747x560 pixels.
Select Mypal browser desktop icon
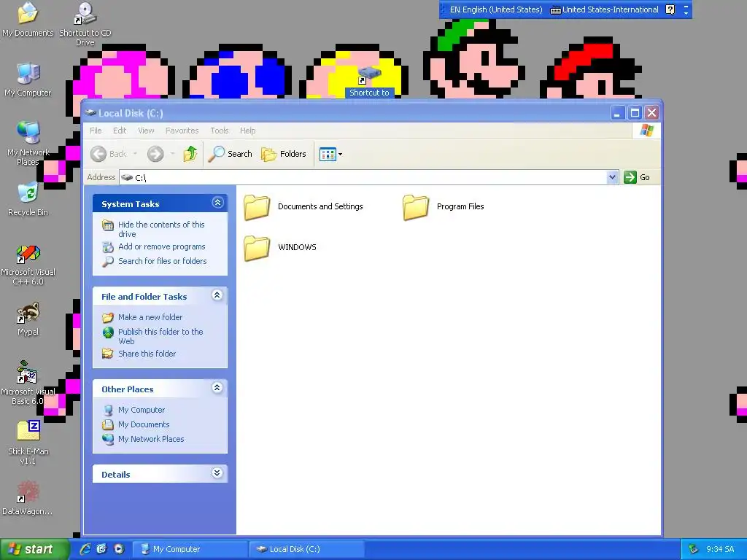(x=28, y=313)
